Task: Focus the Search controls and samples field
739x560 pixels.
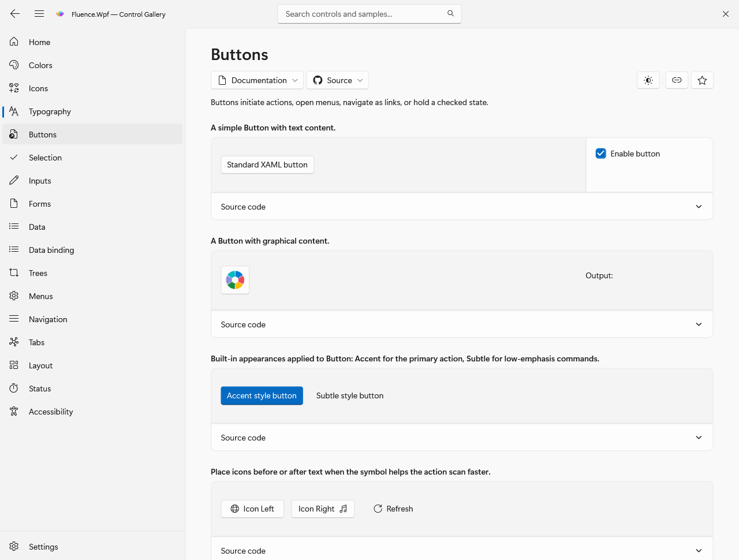Action: [369, 14]
